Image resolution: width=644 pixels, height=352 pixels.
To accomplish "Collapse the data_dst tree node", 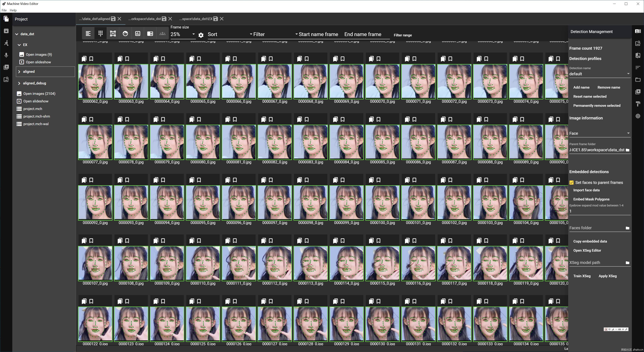I will 17,34.
